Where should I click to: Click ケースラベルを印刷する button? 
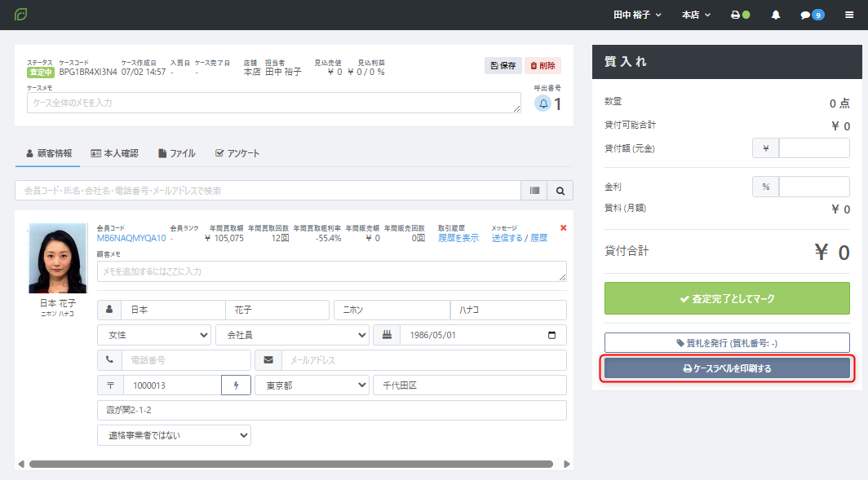(727, 368)
